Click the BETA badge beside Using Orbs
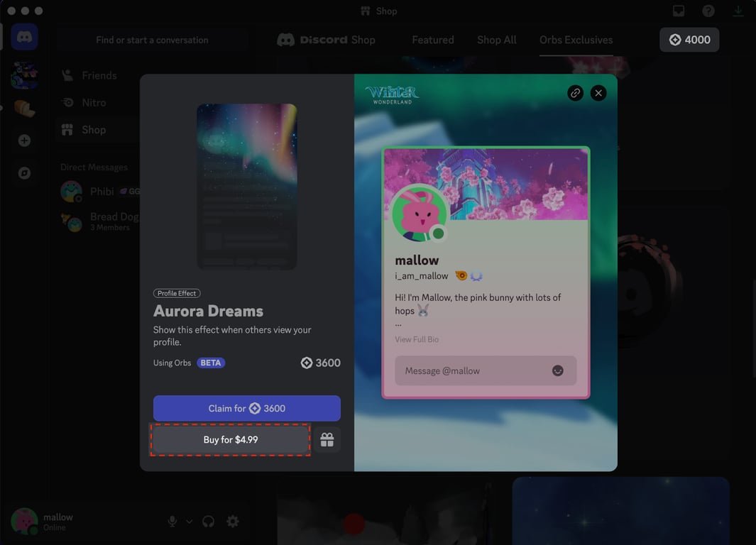The image size is (756, 545). tap(211, 363)
